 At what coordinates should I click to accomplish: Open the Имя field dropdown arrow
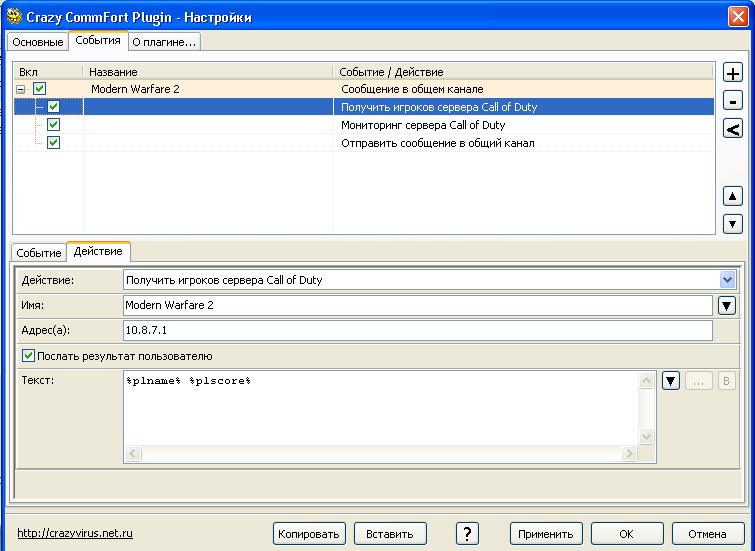click(x=727, y=305)
